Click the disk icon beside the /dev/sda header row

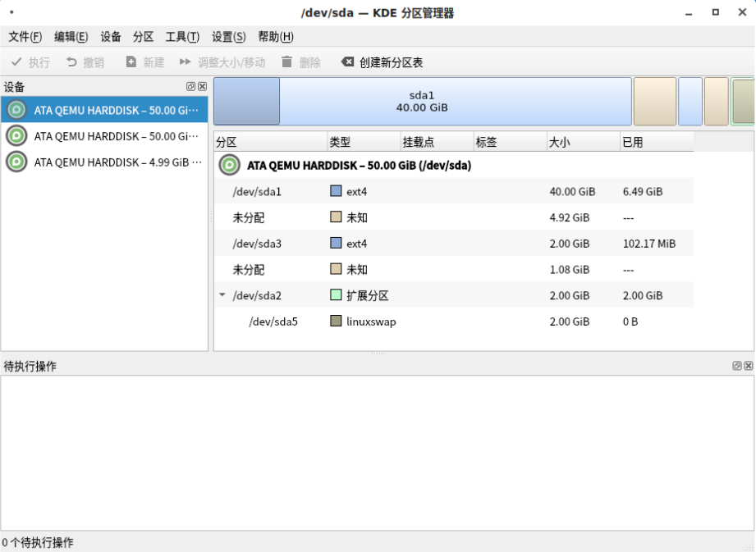tap(230, 165)
